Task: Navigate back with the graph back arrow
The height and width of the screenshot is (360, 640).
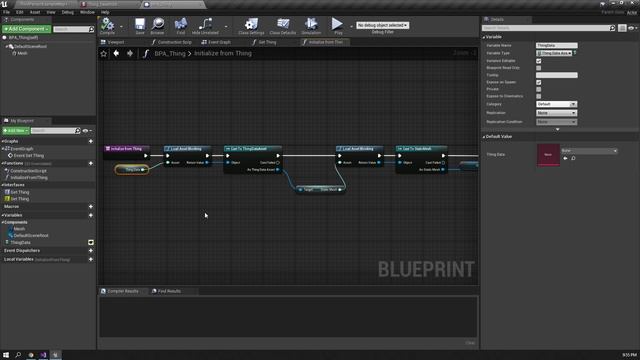Action: tap(116, 53)
